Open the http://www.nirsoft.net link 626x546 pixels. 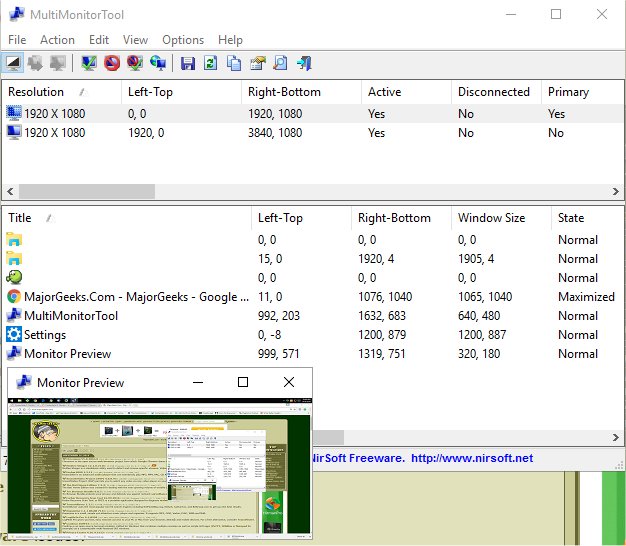click(x=470, y=458)
